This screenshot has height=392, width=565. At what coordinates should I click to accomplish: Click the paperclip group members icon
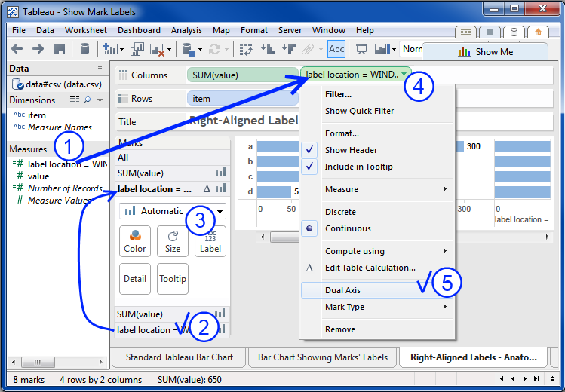click(x=308, y=49)
